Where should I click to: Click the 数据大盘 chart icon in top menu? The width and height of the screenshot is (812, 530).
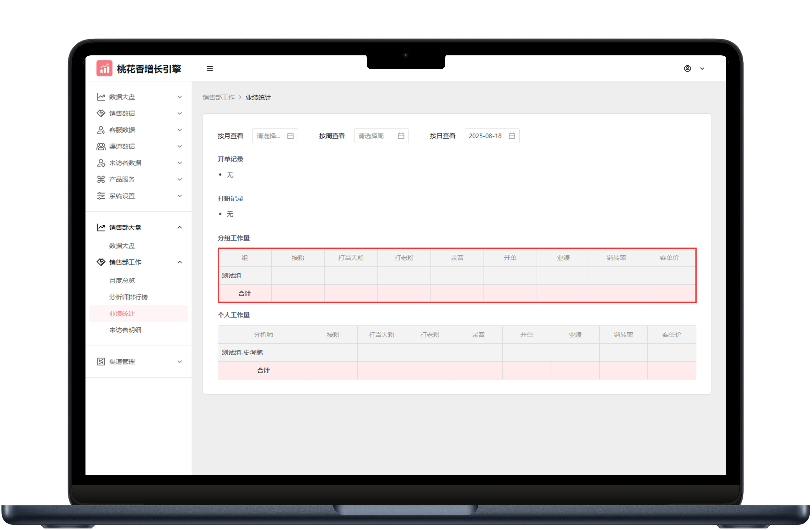(101, 97)
